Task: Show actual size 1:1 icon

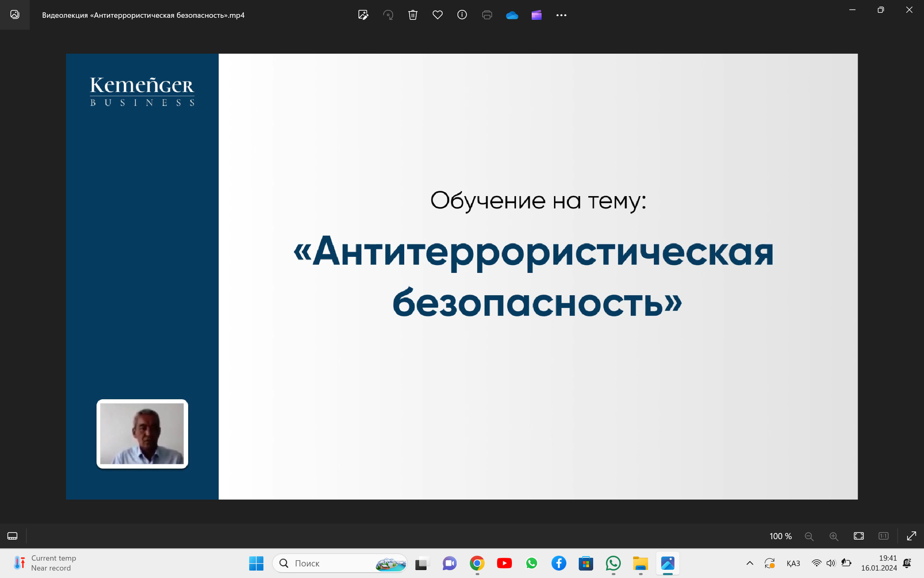Action: click(884, 536)
